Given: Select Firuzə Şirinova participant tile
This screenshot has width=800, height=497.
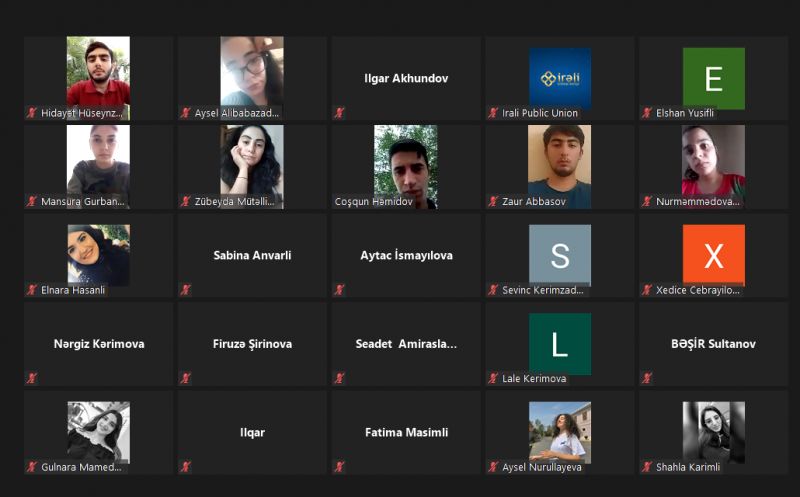Looking at the screenshot, I should point(252,344).
